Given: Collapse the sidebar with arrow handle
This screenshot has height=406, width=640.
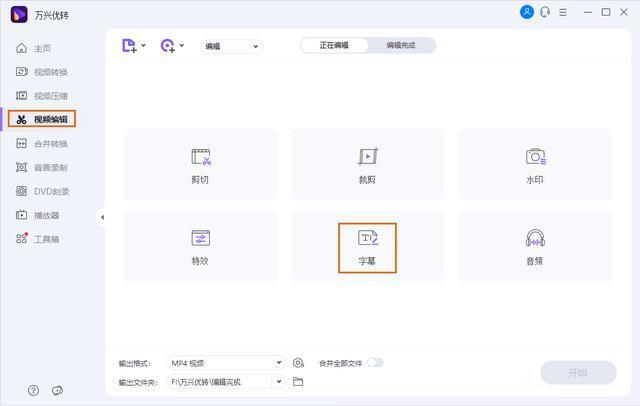Looking at the screenshot, I should point(102,217).
